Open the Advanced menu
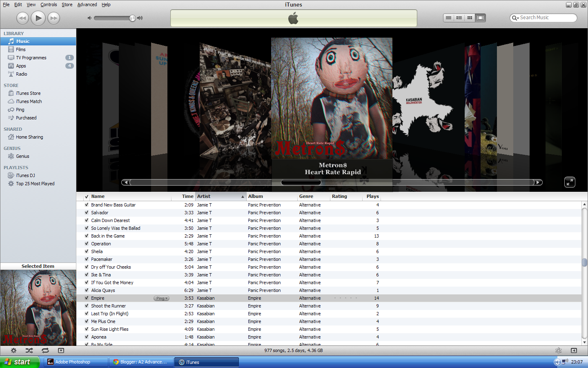This screenshot has width=588, height=368. coord(87,4)
